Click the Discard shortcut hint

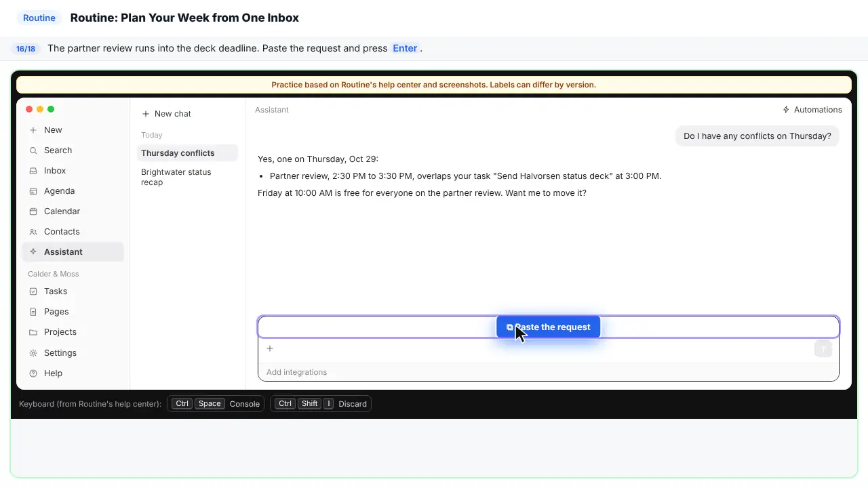(x=321, y=404)
